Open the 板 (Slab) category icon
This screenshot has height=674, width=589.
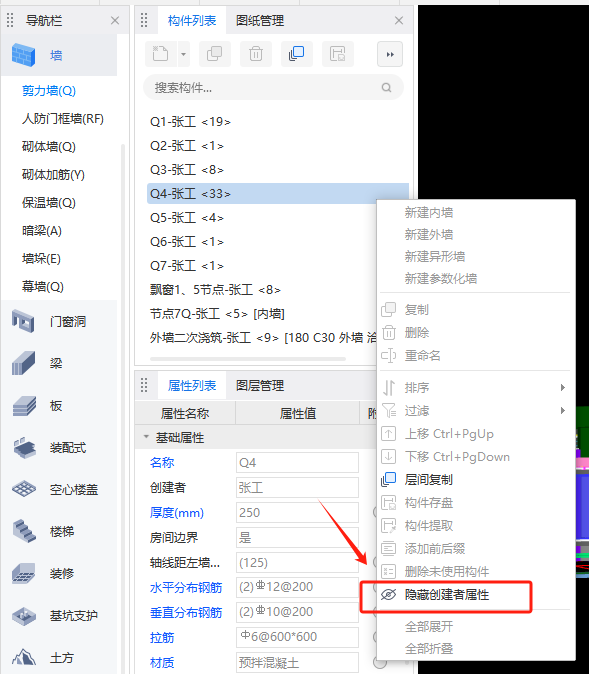pos(24,405)
